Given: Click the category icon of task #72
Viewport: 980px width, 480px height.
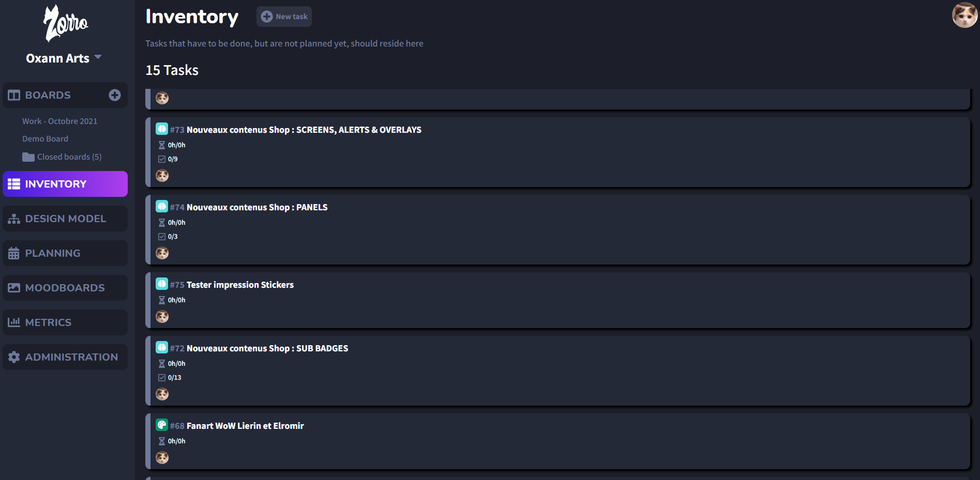Looking at the screenshot, I should [x=162, y=347].
